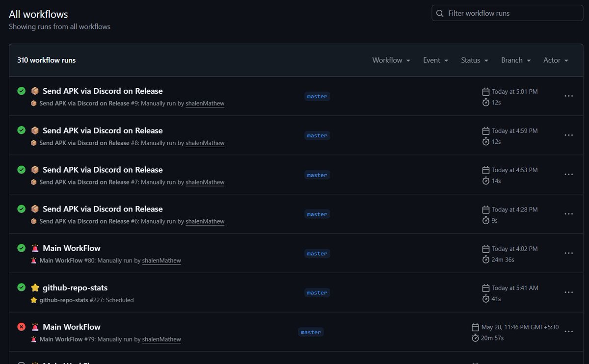589x364 pixels.
Task: Click calendar icon beside Today at 4:59 PM
Action: pyautogui.click(x=486, y=131)
